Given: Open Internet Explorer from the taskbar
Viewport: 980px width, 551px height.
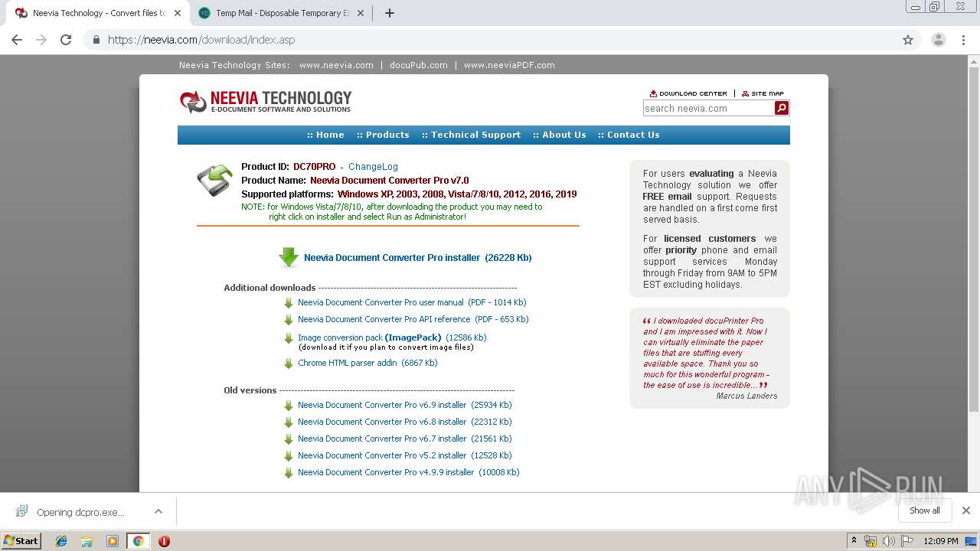Looking at the screenshot, I should coord(61,541).
